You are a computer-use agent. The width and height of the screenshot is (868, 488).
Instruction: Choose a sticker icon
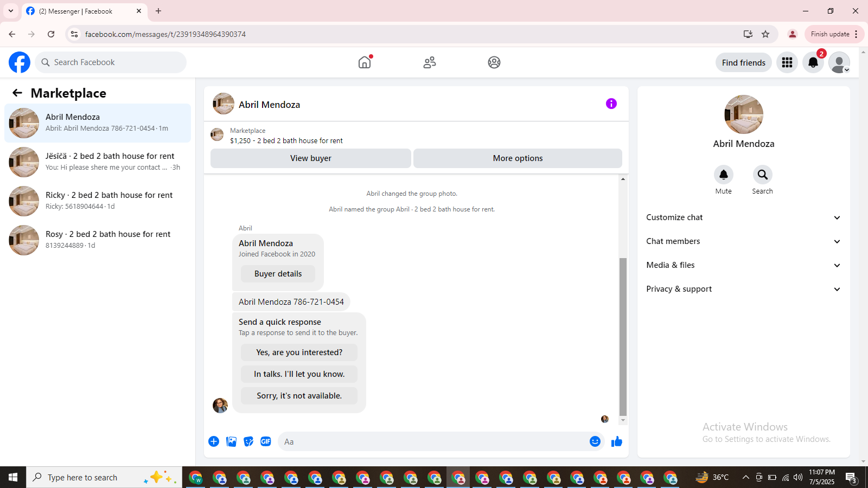[248, 441]
